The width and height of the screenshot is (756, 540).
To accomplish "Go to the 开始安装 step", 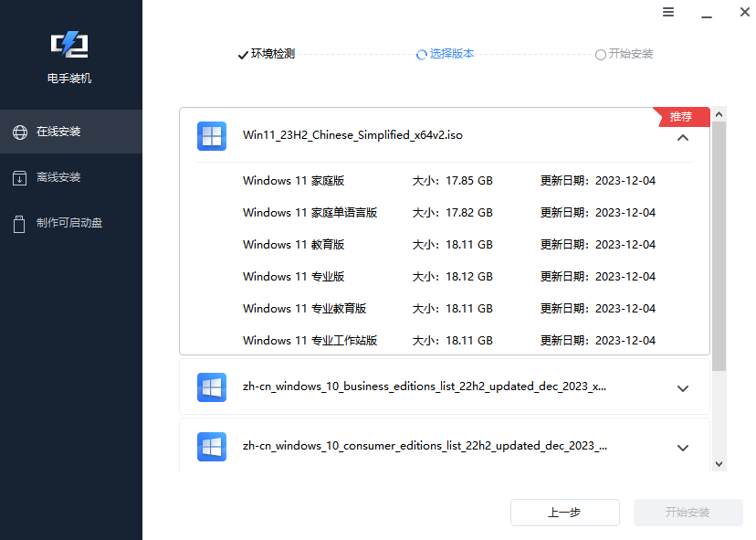I will [624, 53].
